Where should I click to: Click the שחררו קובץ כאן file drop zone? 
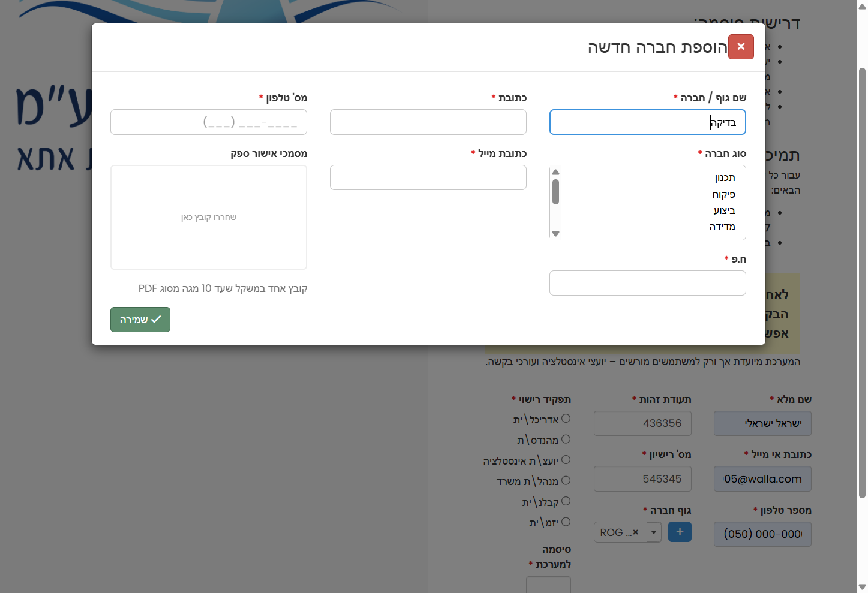tap(209, 217)
